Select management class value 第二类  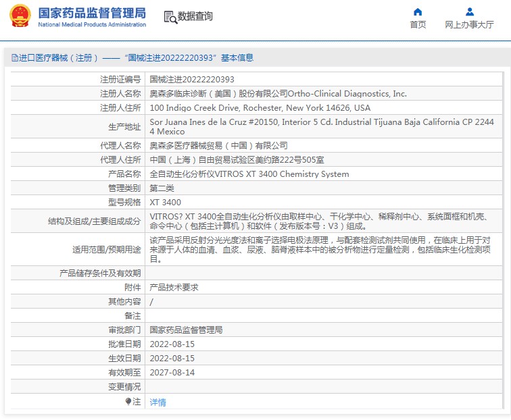point(162,188)
